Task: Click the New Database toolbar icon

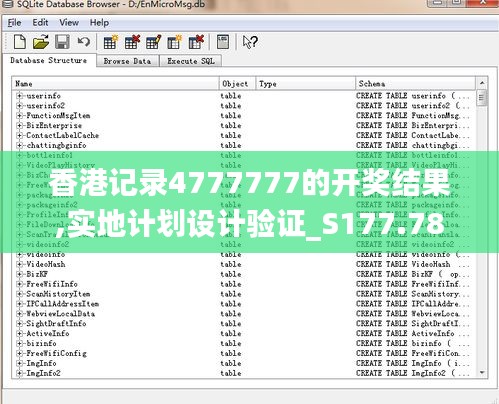Action: [x=20, y=42]
